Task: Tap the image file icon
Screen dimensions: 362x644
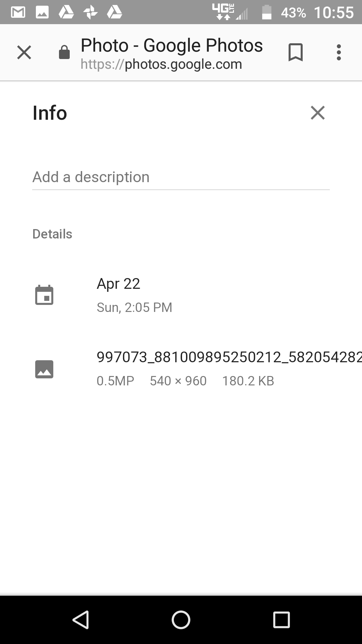Action: point(44,369)
